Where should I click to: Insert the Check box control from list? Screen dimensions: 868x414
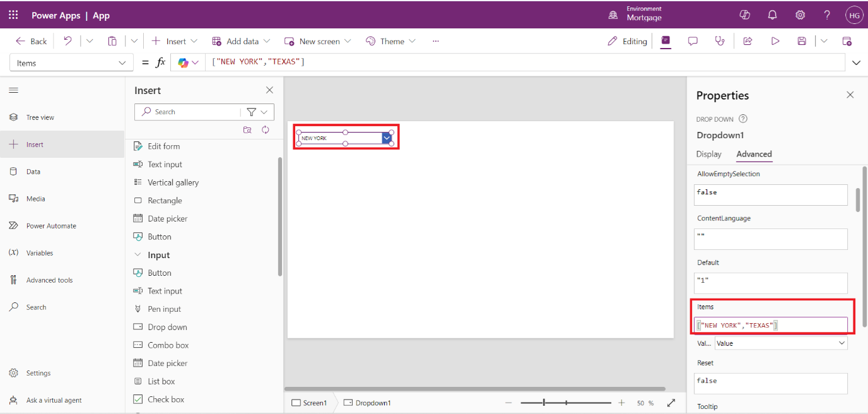point(165,399)
